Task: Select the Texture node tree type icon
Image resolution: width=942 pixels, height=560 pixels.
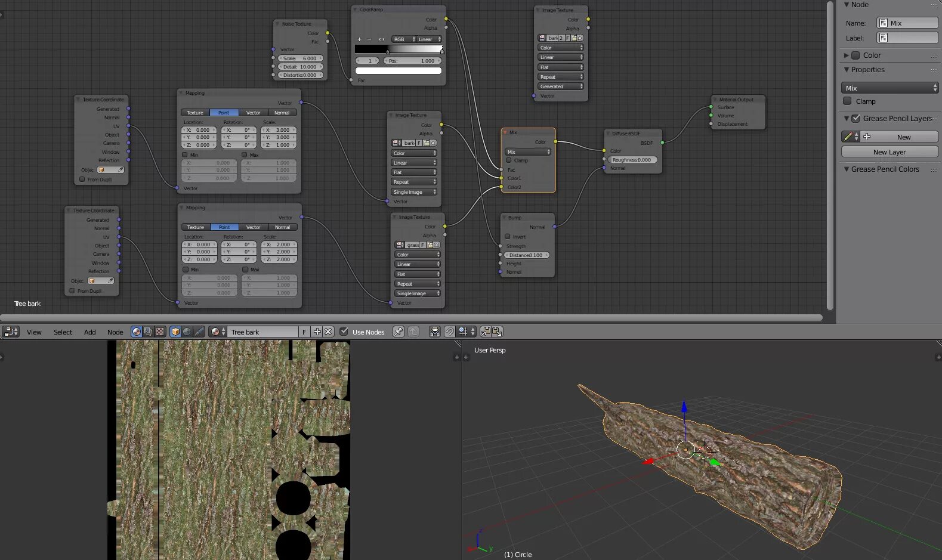Action: pyautogui.click(x=159, y=332)
